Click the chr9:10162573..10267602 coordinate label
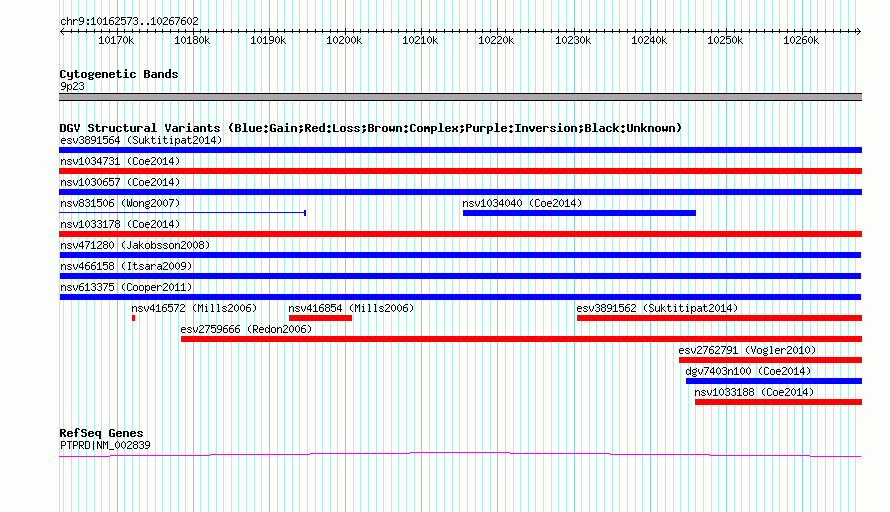890x512 pixels. [129, 22]
